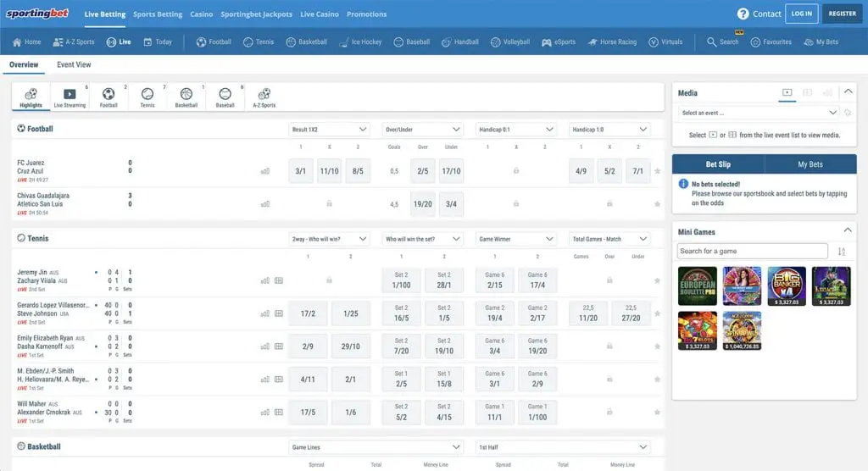Open Ice Hockey in navigation bar

[360, 42]
